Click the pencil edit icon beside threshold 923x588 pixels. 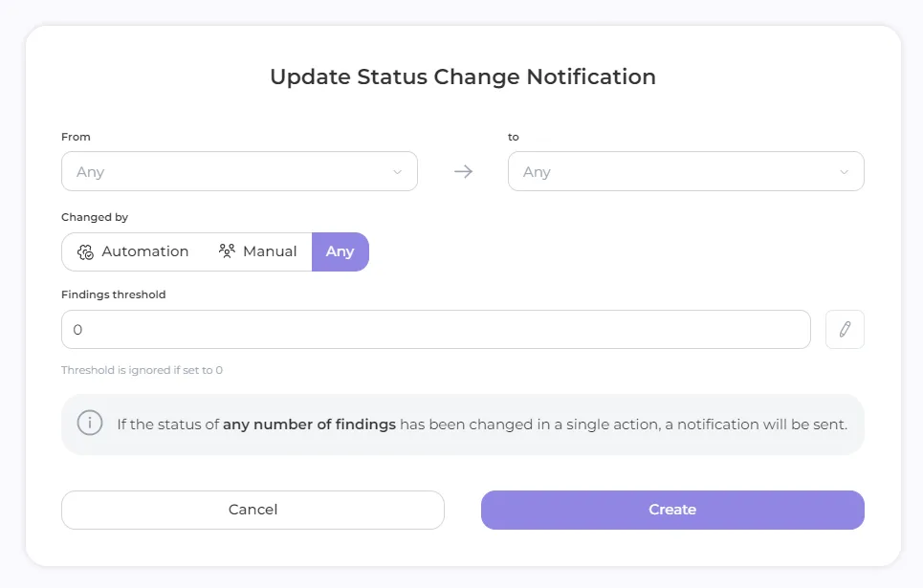pos(845,330)
